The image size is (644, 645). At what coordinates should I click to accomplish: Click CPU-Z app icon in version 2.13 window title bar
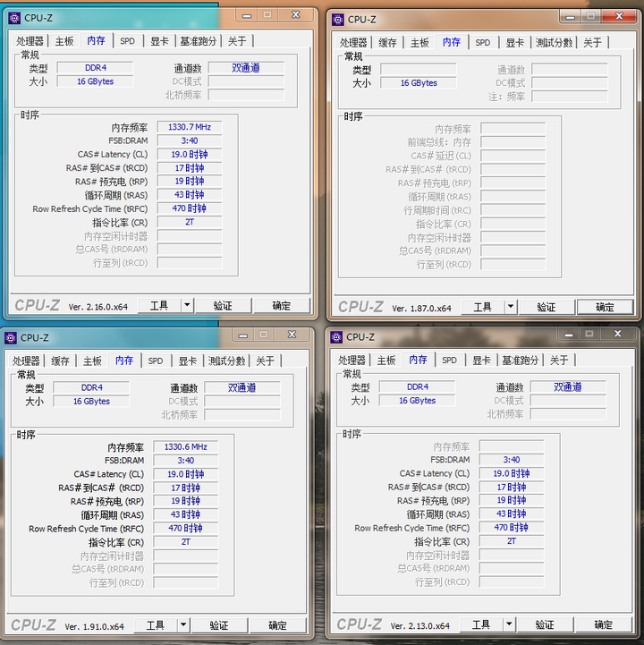336,337
